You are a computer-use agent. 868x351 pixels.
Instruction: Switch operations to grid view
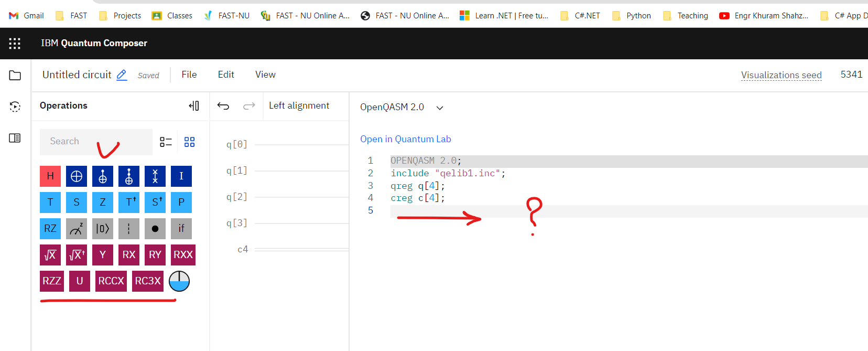[x=190, y=142]
